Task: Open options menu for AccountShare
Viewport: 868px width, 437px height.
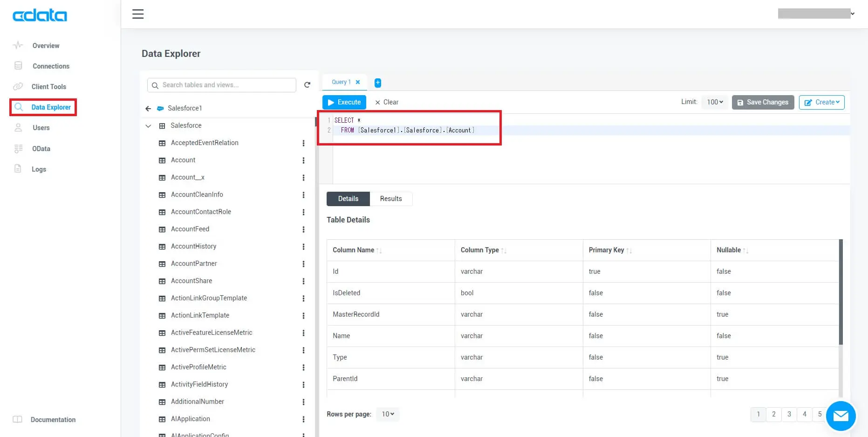Action: (303, 281)
